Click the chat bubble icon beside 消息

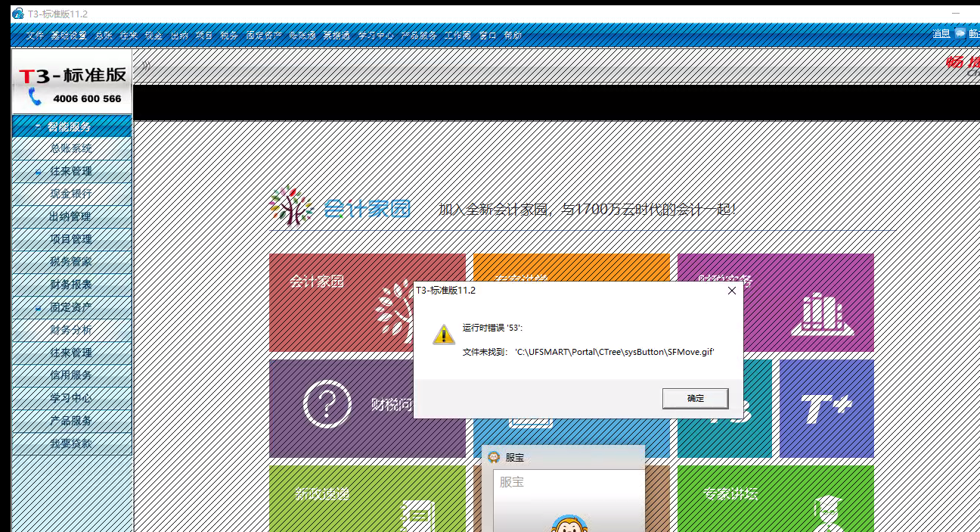tap(960, 33)
